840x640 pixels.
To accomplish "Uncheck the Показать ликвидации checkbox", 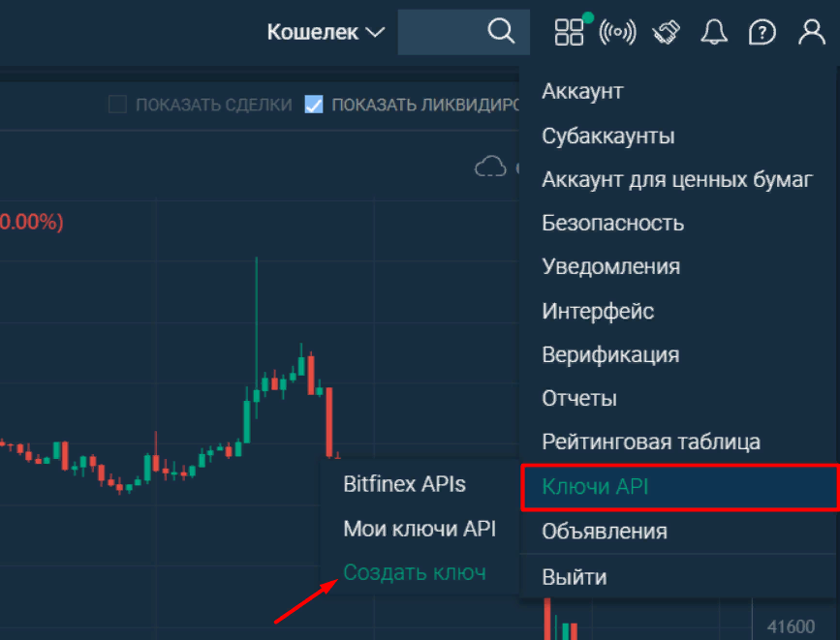I will (314, 105).
